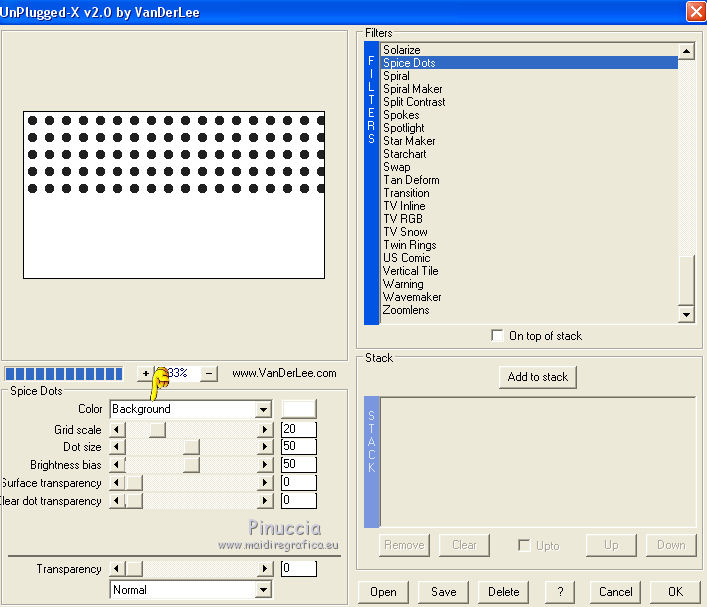This screenshot has height=607, width=707.
Task: Click right arrow of Grid scale slider
Action: (x=265, y=429)
